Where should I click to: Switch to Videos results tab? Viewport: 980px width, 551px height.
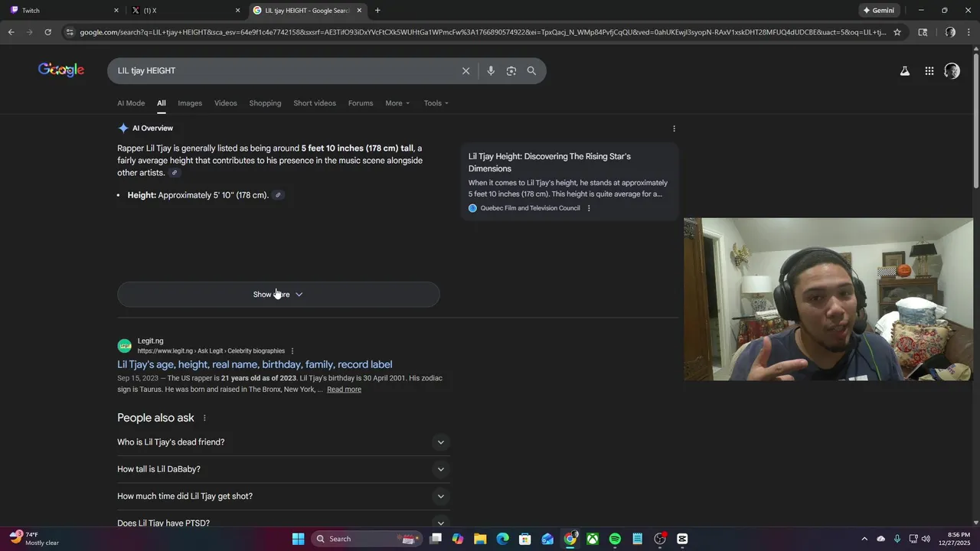[226, 103]
